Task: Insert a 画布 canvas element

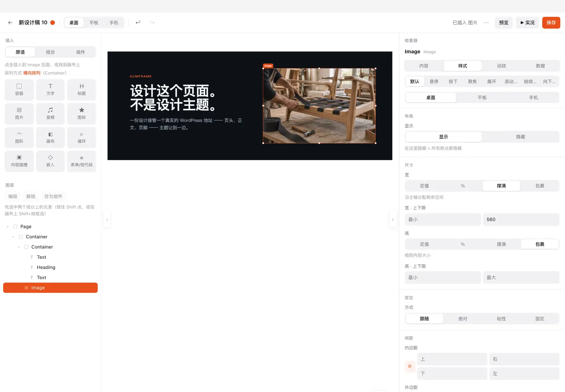Action: (x=50, y=138)
